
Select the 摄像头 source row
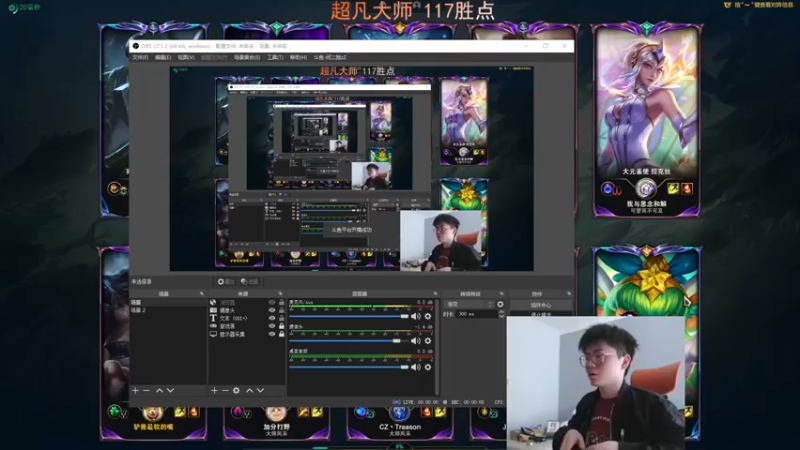tap(247, 310)
